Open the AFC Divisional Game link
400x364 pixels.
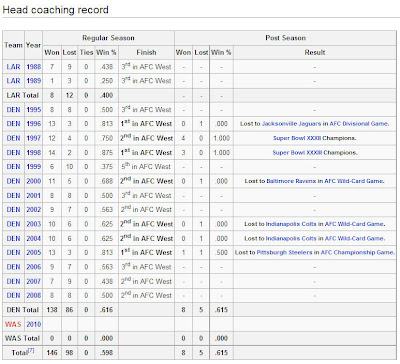point(359,124)
